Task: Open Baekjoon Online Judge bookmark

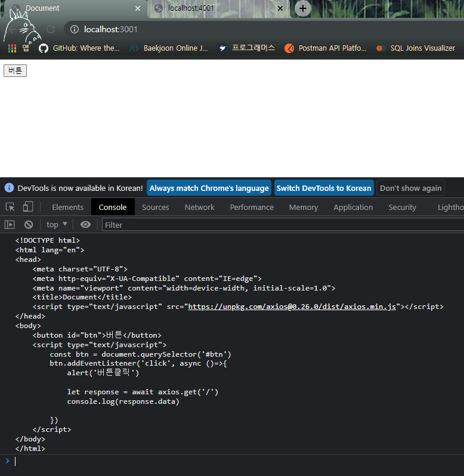Action: [x=169, y=48]
